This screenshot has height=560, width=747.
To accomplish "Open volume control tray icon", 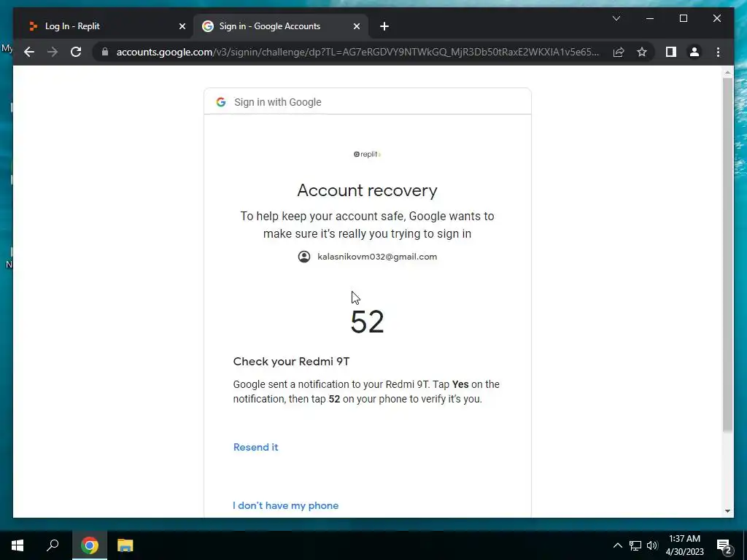I will (x=652, y=545).
